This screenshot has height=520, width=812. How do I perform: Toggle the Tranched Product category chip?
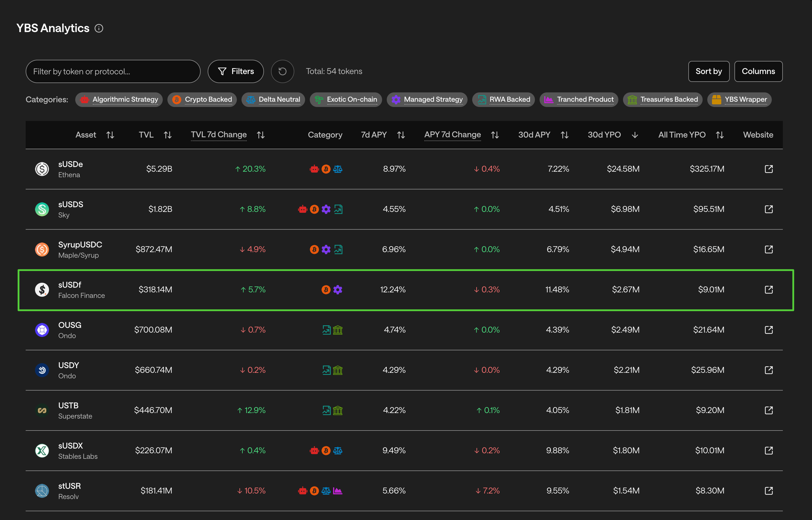pos(579,99)
